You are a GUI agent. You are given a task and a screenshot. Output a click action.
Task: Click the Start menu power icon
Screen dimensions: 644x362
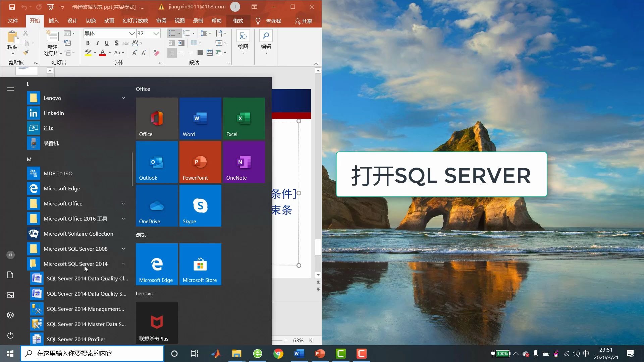(x=10, y=335)
